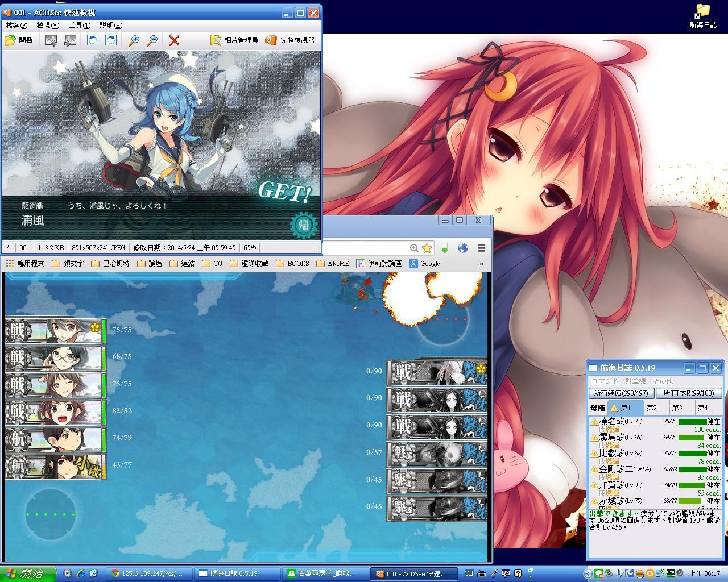
Task: Click ship banner with 43/77 HP
Action: pos(56,465)
